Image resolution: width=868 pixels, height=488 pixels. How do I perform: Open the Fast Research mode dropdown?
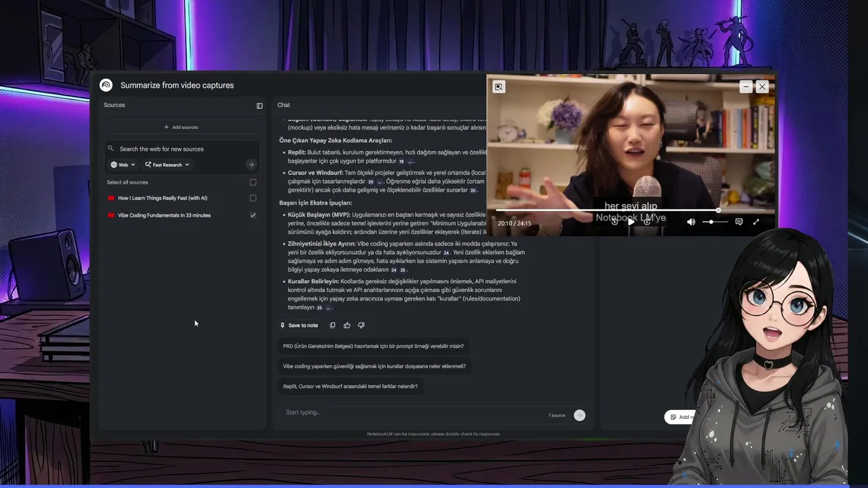coord(167,165)
